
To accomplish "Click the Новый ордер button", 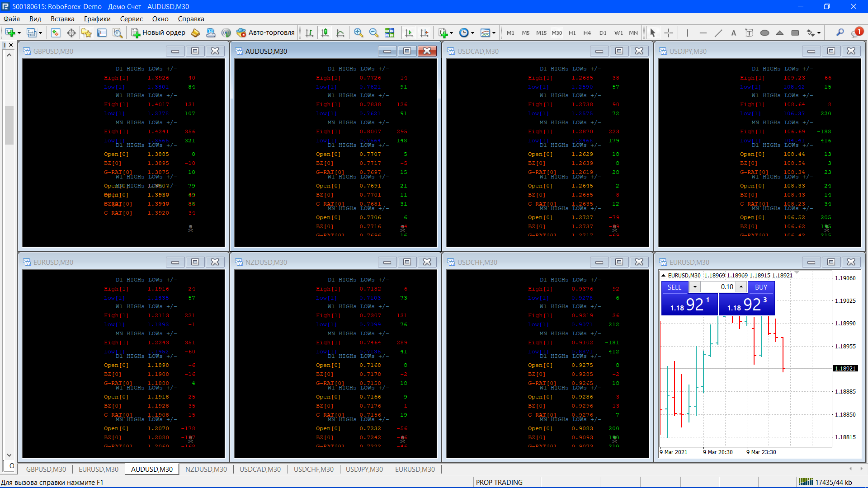I will [x=158, y=33].
